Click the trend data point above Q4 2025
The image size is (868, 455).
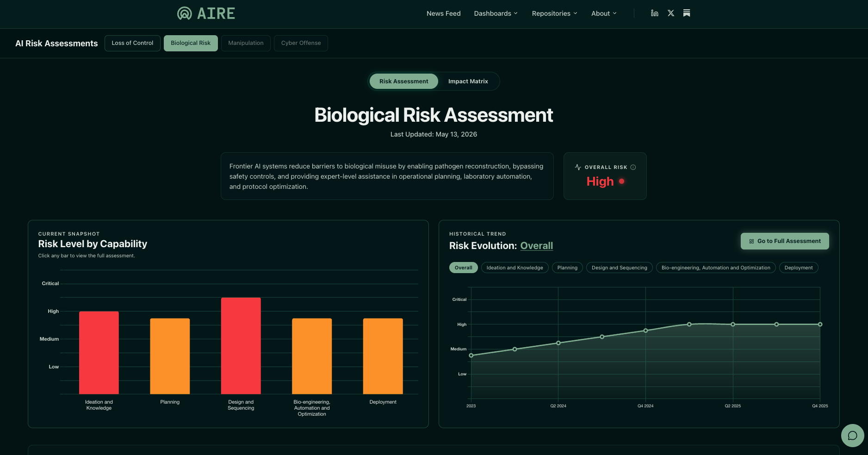[x=820, y=324]
